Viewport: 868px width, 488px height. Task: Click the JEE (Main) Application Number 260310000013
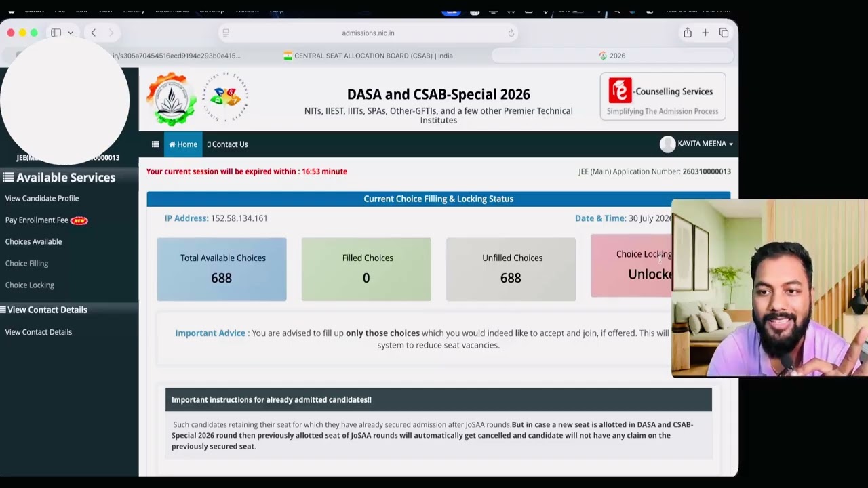tap(654, 171)
